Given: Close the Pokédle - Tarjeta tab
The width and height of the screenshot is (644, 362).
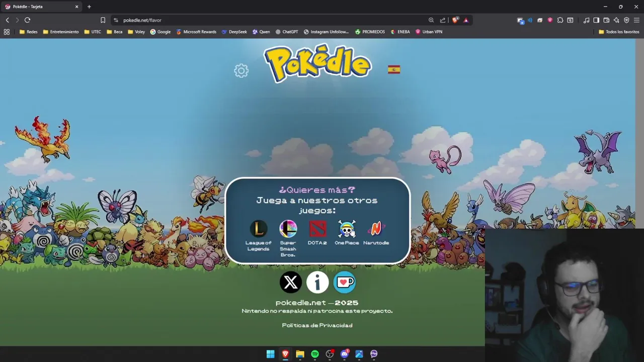Looking at the screenshot, I should pos(76,7).
